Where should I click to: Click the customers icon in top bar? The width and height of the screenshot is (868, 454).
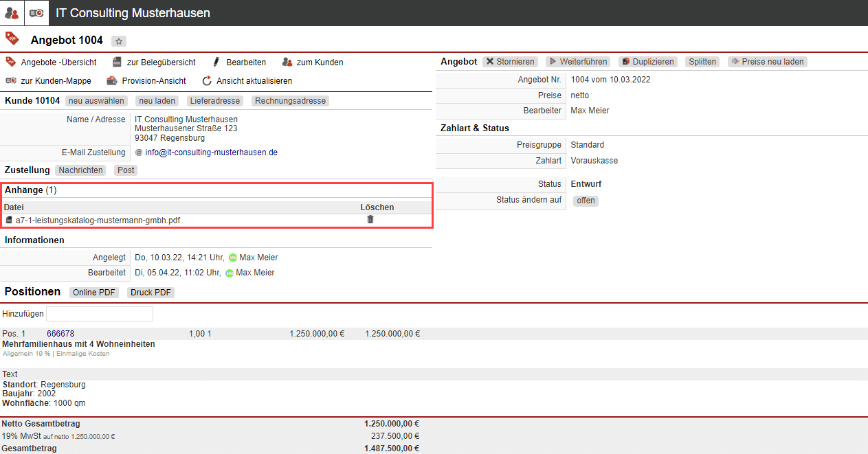(x=12, y=13)
